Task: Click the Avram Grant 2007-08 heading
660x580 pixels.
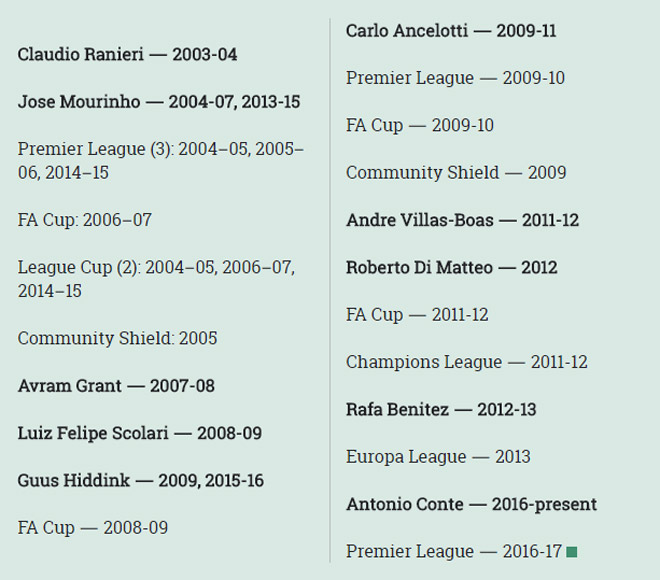Action: 116,386
